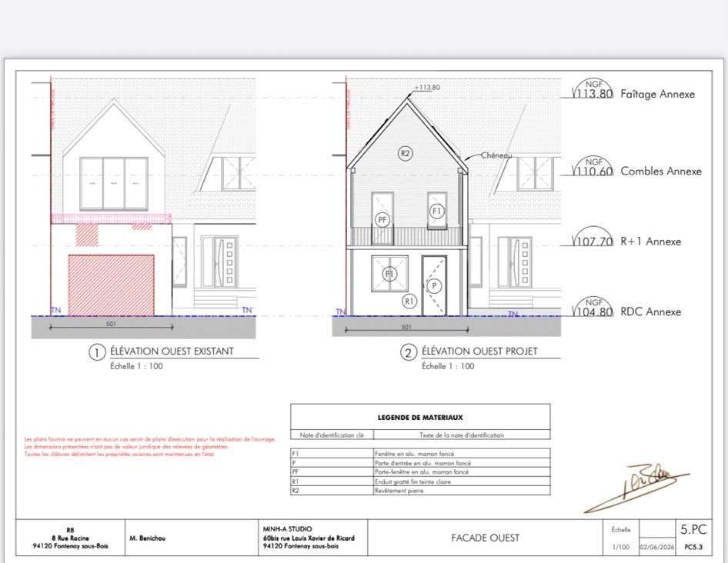The width and height of the screenshot is (728, 563).
Task: Click "60bis rue Louis Xavier de Ricard" address
Action: pos(309,538)
